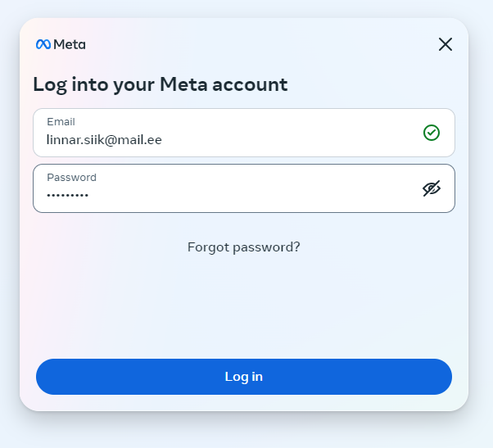Viewport: 493px width, 448px height.
Task: Click the Meta wordmark text
Action: pyautogui.click(x=70, y=44)
